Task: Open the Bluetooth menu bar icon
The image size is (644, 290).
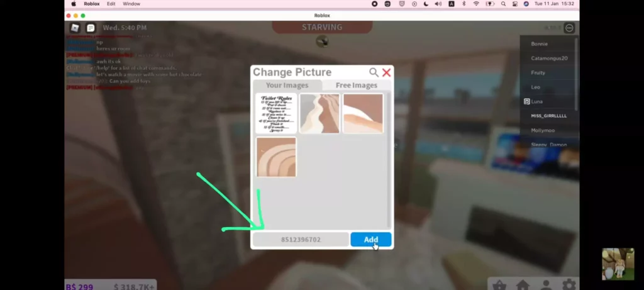Action: point(464,4)
